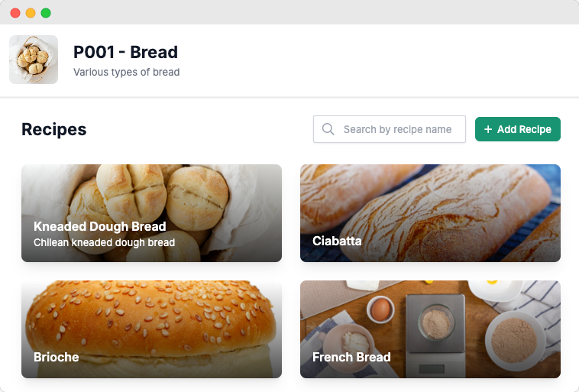Minimize the window using the yellow button
The height and width of the screenshot is (392, 579).
[31, 13]
